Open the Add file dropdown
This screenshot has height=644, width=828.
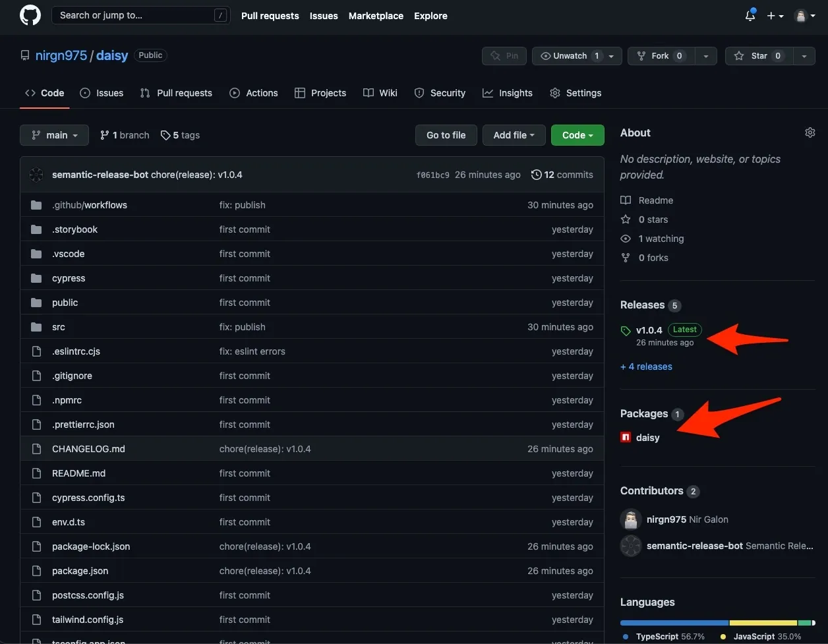tap(514, 135)
